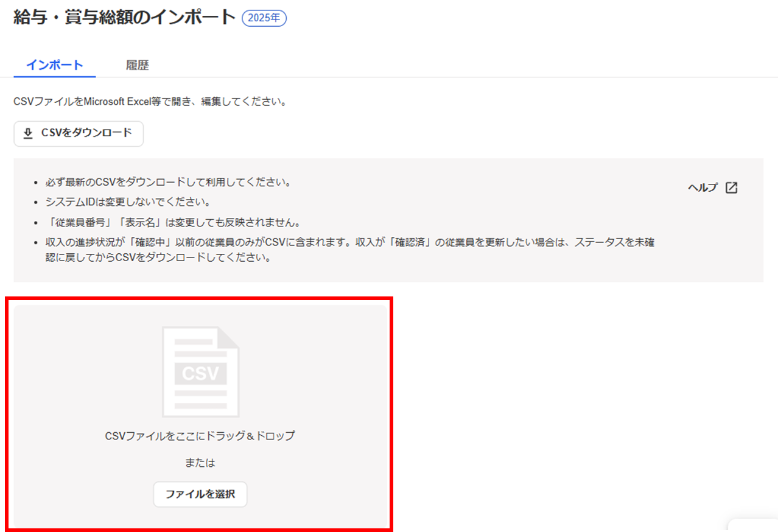Image resolution: width=778 pixels, height=532 pixels.
Task: Click the external link icon beside ヘルプ
Action: [x=731, y=187]
